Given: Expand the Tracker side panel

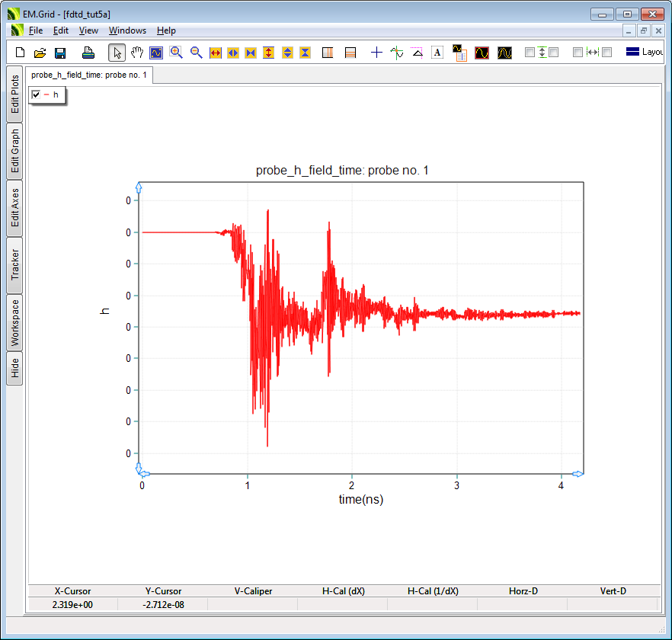Looking at the screenshot, I should [14, 265].
